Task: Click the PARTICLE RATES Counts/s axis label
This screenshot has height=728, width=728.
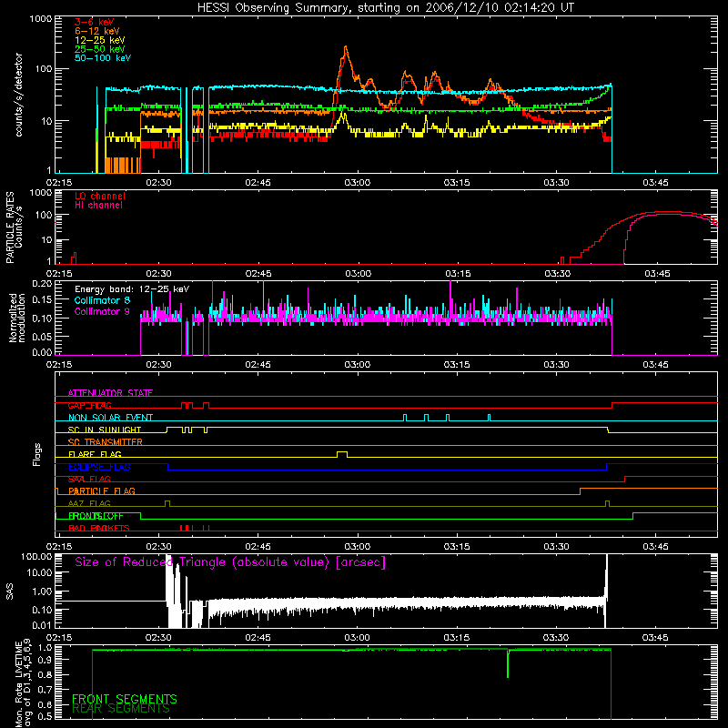Action: (14, 227)
